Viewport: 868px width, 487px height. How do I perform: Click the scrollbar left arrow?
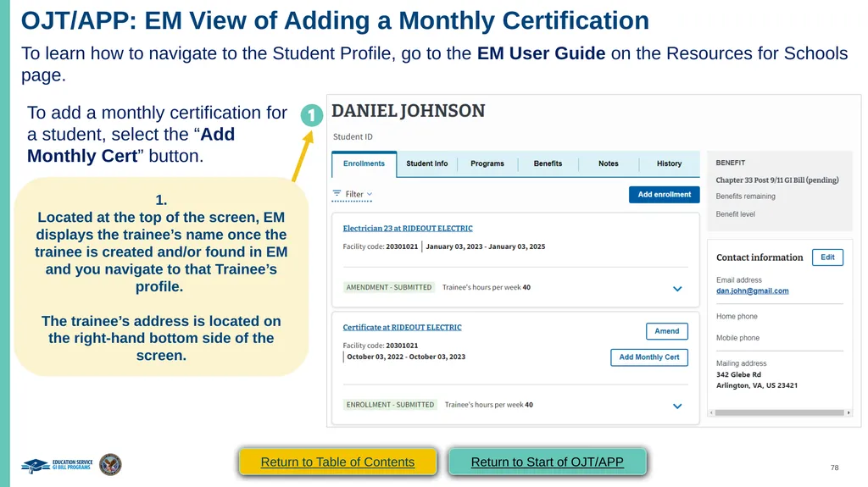tap(711, 412)
